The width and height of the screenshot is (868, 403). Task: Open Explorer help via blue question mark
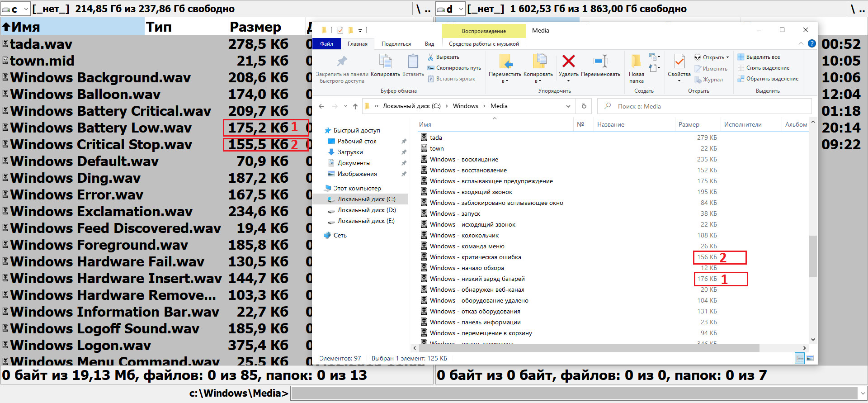(812, 44)
